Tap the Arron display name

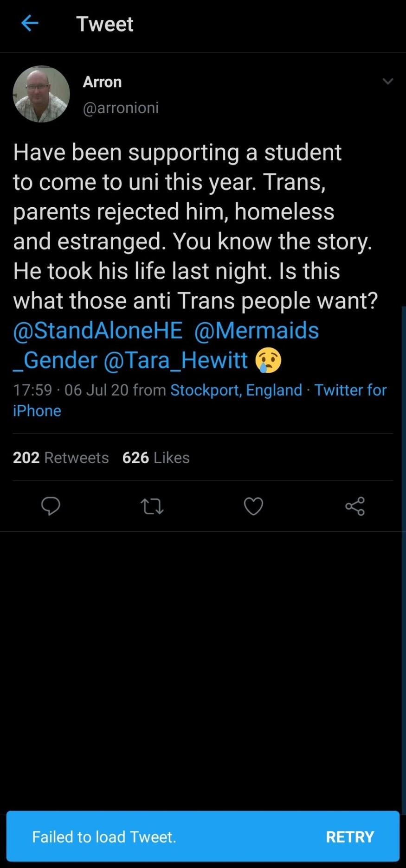102,82
